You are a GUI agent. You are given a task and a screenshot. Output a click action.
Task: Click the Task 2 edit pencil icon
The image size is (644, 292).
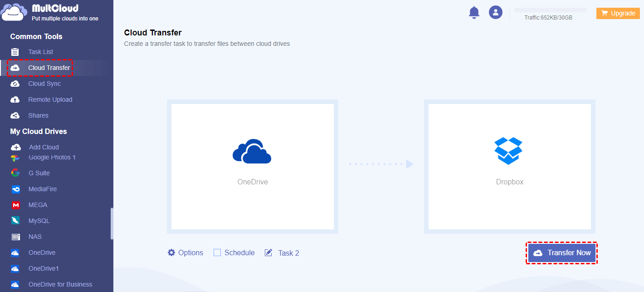tap(268, 252)
